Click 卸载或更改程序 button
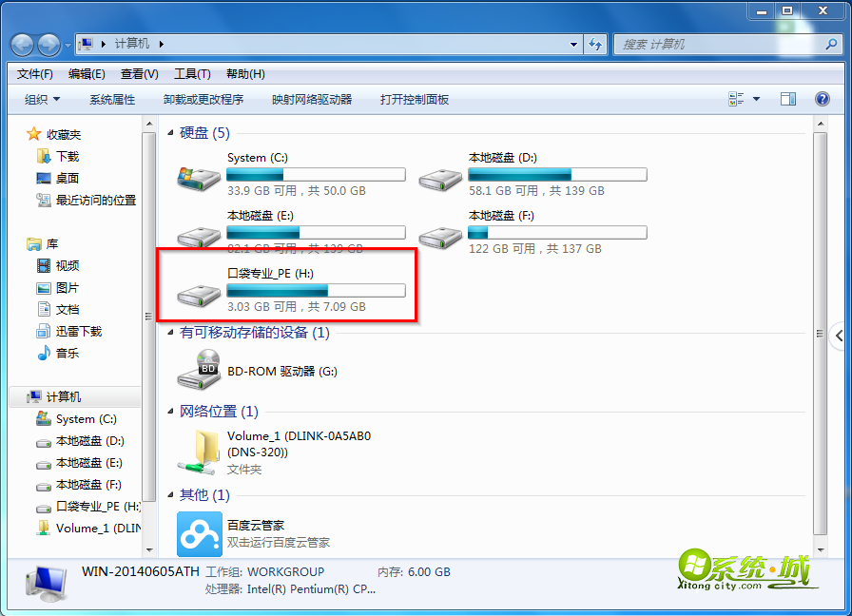This screenshot has width=852, height=616. tap(203, 100)
